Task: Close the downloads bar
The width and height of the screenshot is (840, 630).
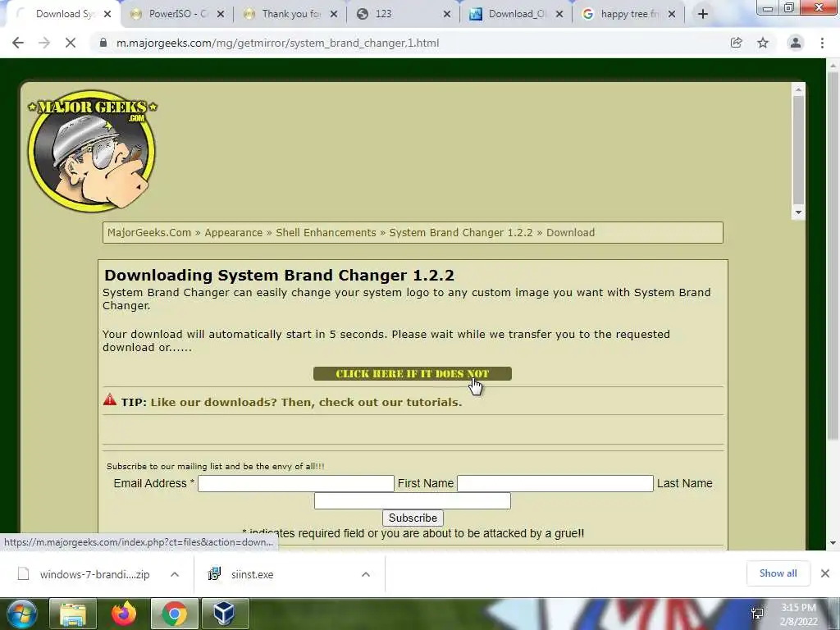Action: (825, 573)
